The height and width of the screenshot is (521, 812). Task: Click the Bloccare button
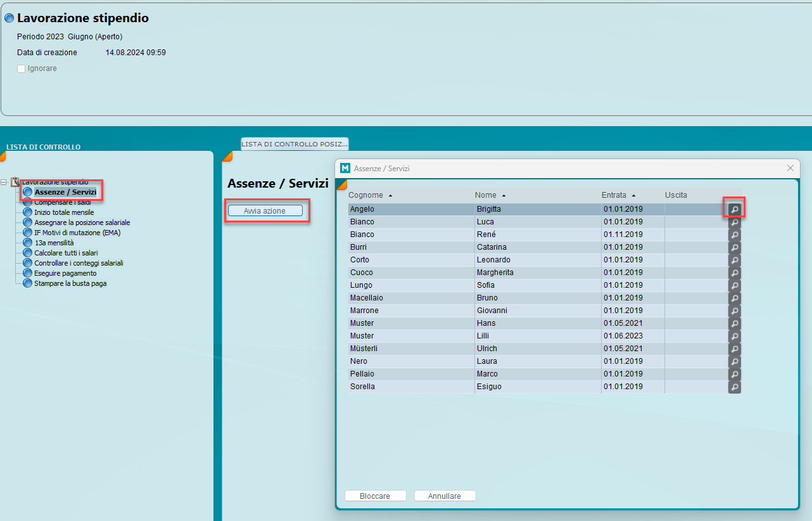tap(375, 496)
